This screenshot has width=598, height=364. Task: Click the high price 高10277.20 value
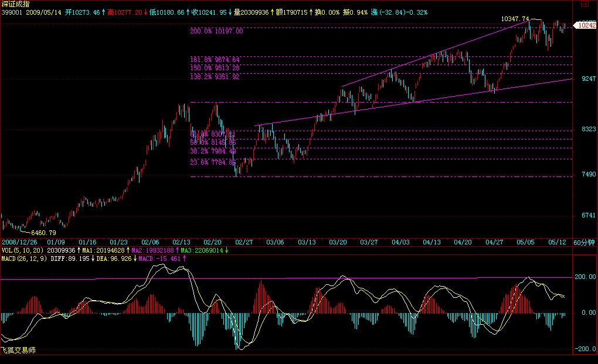coord(124,12)
